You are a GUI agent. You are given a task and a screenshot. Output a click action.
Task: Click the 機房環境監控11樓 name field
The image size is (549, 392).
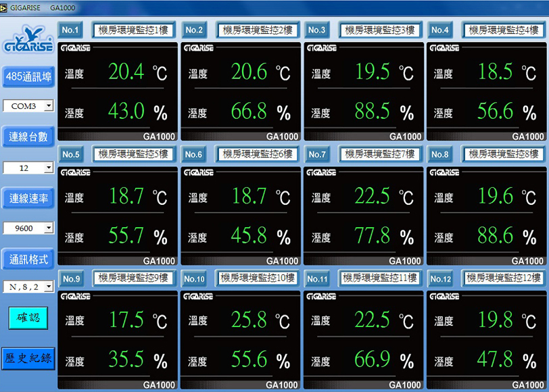coord(380,278)
